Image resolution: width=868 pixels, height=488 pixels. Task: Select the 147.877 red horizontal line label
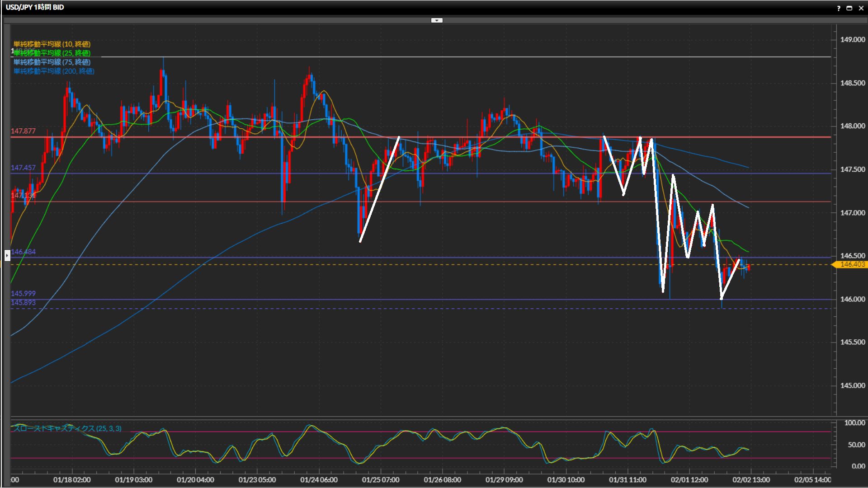23,131
